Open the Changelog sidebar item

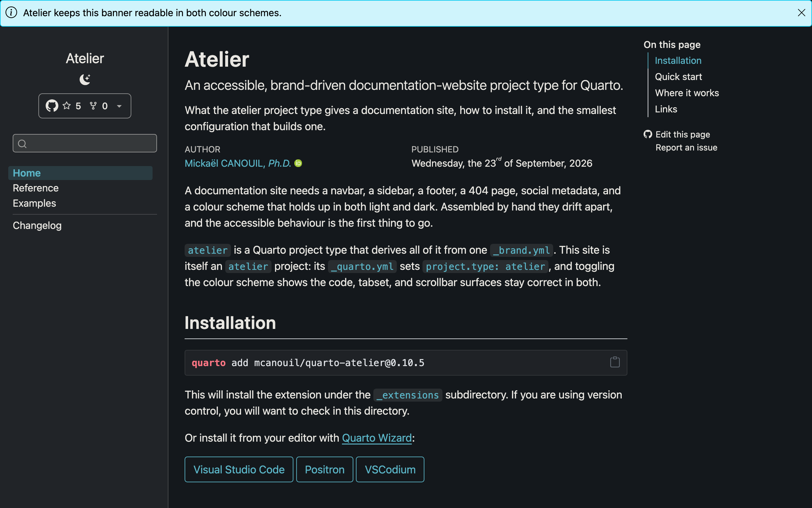pos(37,225)
